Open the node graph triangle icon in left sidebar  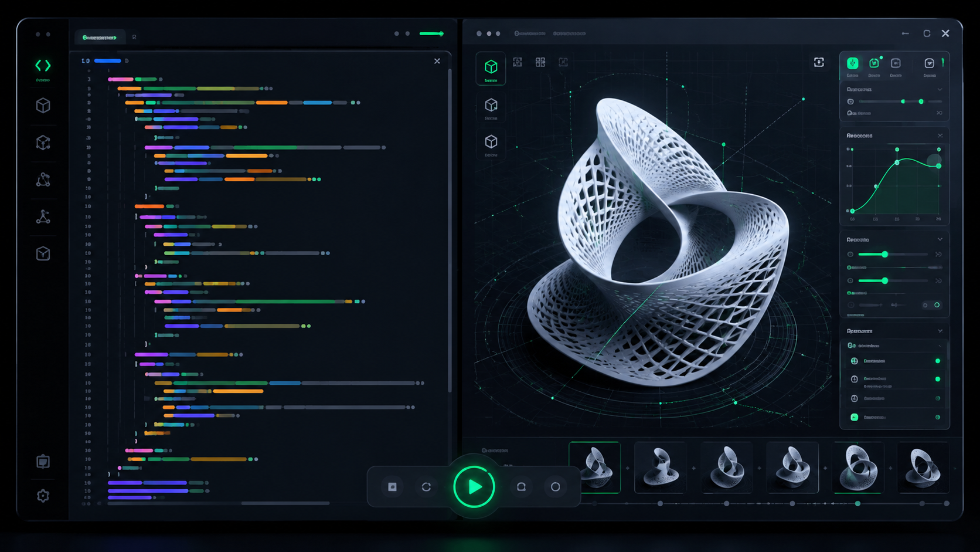[x=43, y=180]
